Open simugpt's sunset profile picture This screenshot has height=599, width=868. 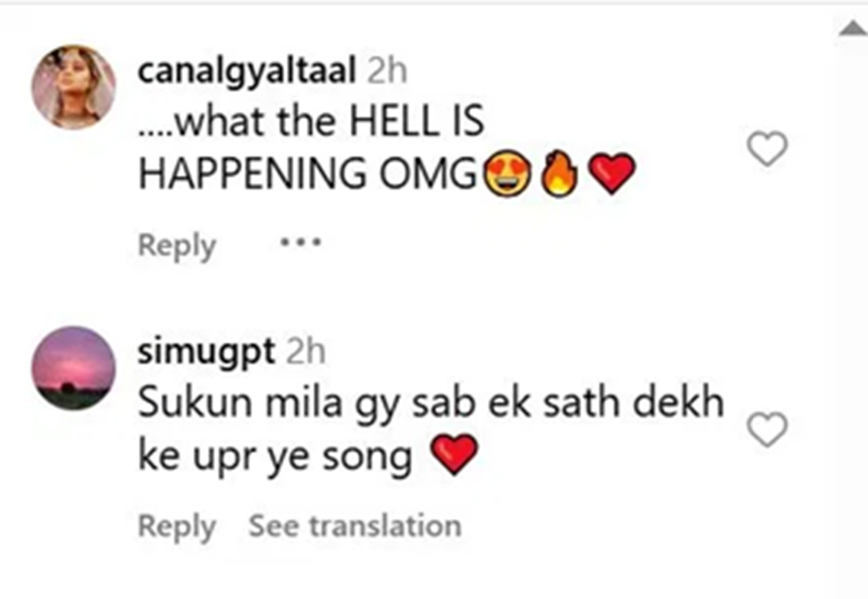[x=74, y=369]
